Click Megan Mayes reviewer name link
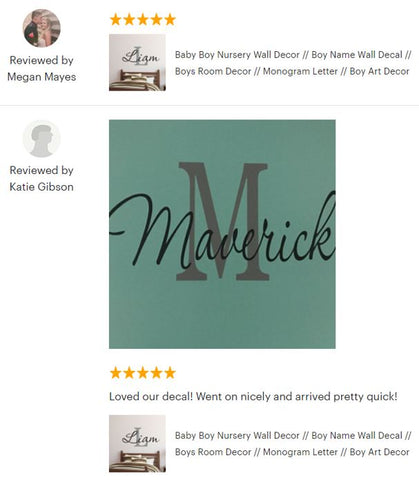This screenshot has height=480, width=419. [x=42, y=77]
